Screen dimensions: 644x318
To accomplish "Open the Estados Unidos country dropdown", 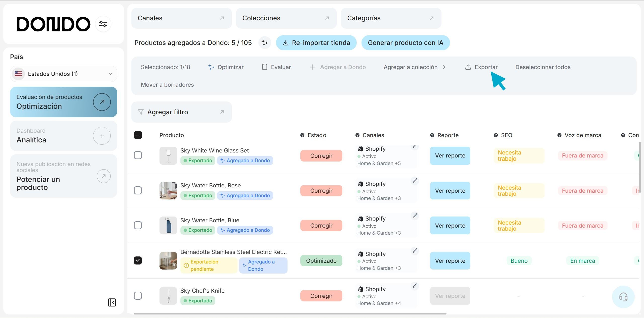I will (x=64, y=74).
